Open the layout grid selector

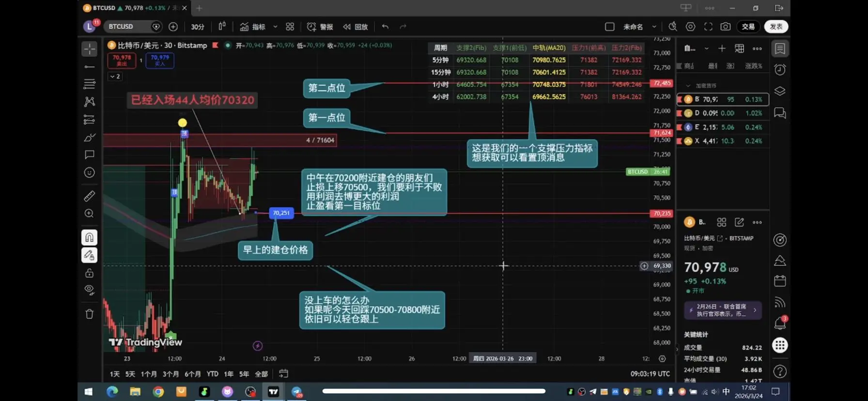290,27
